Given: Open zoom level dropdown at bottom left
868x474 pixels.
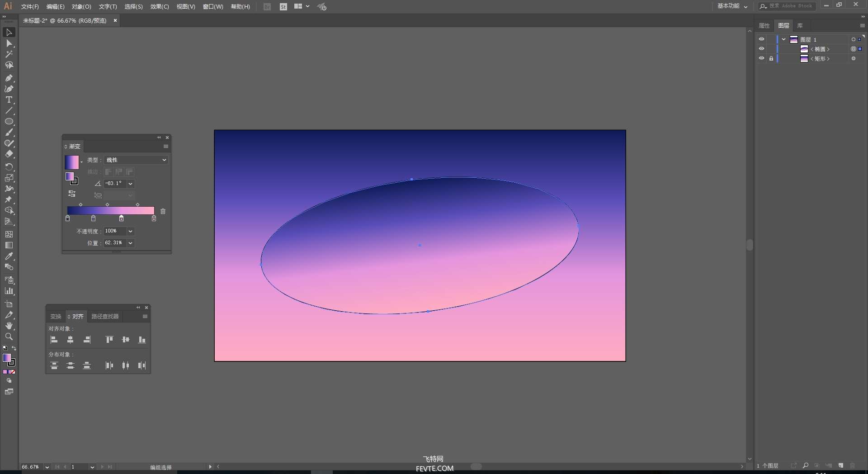Looking at the screenshot, I should point(47,467).
